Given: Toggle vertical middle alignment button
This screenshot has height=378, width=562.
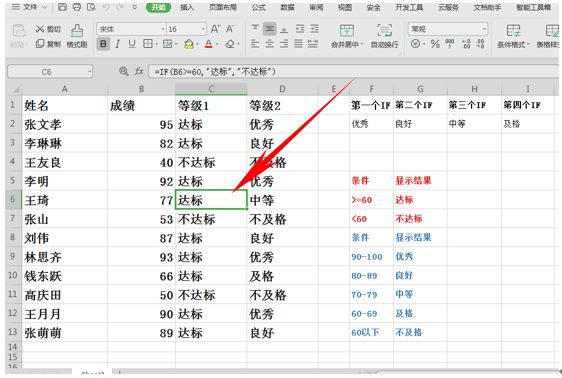Looking at the screenshot, I should click(270, 29).
